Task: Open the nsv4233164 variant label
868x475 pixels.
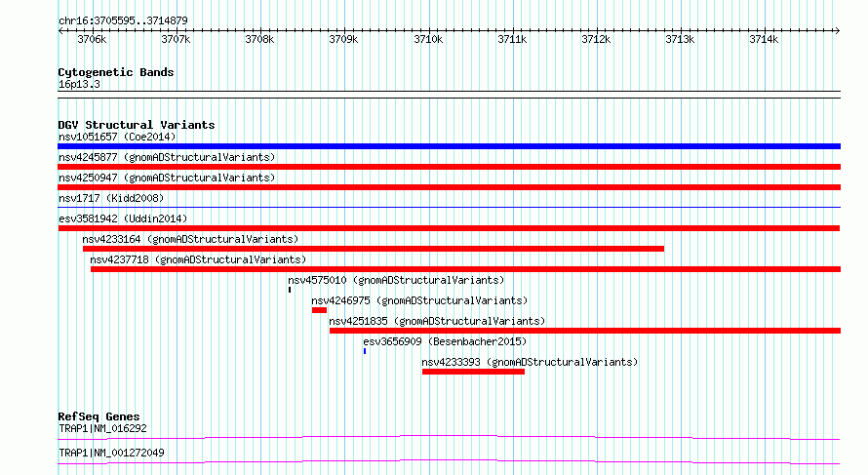Action: tap(190, 239)
